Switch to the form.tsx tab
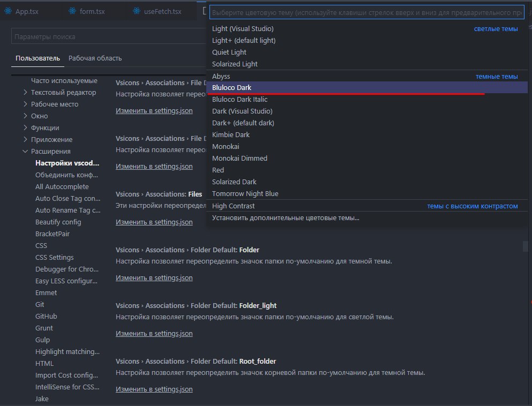532x406 pixels. 87,11
